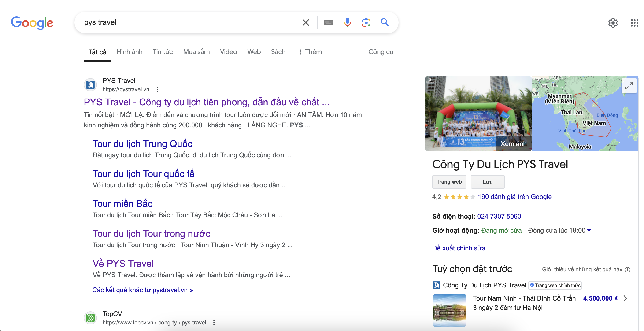Switch to Web tab
Image resolution: width=644 pixels, height=331 pixels.
(x=254, y=52)
